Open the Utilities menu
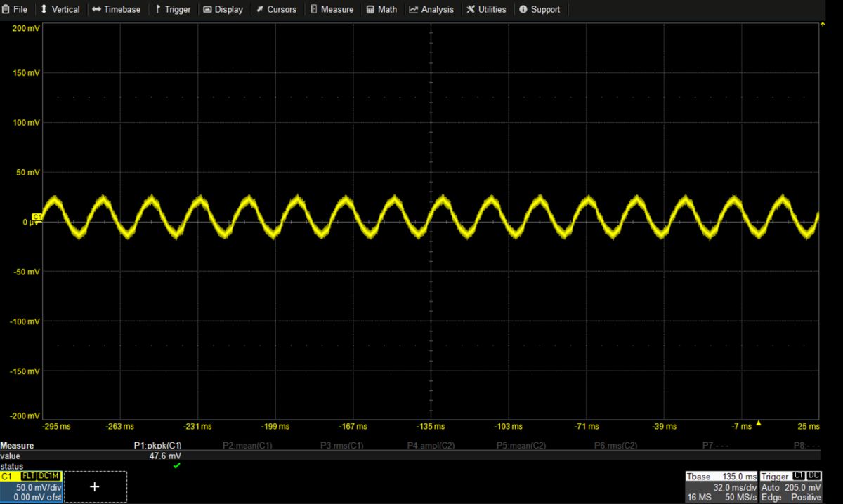The image size is (843, 504). point(486,9)
